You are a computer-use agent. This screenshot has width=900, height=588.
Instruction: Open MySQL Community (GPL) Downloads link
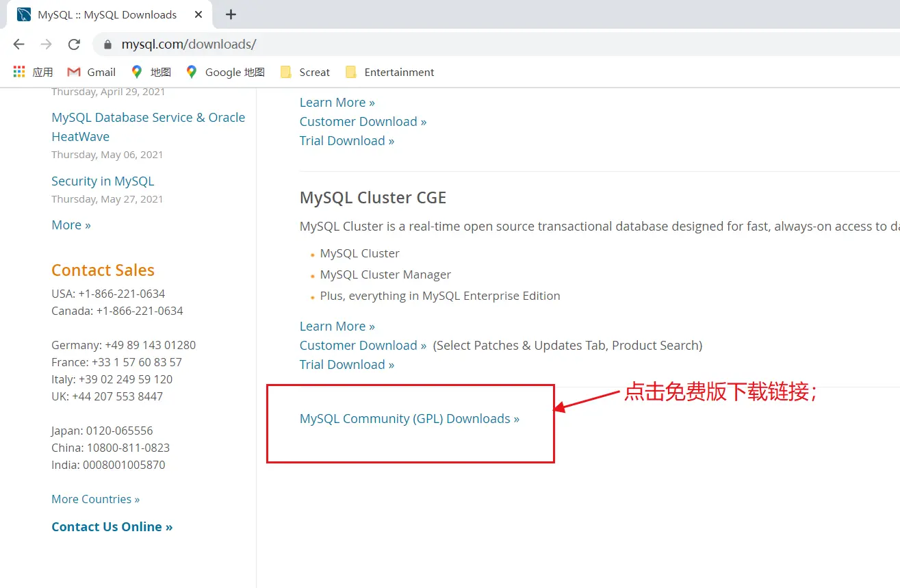point(409,419)
